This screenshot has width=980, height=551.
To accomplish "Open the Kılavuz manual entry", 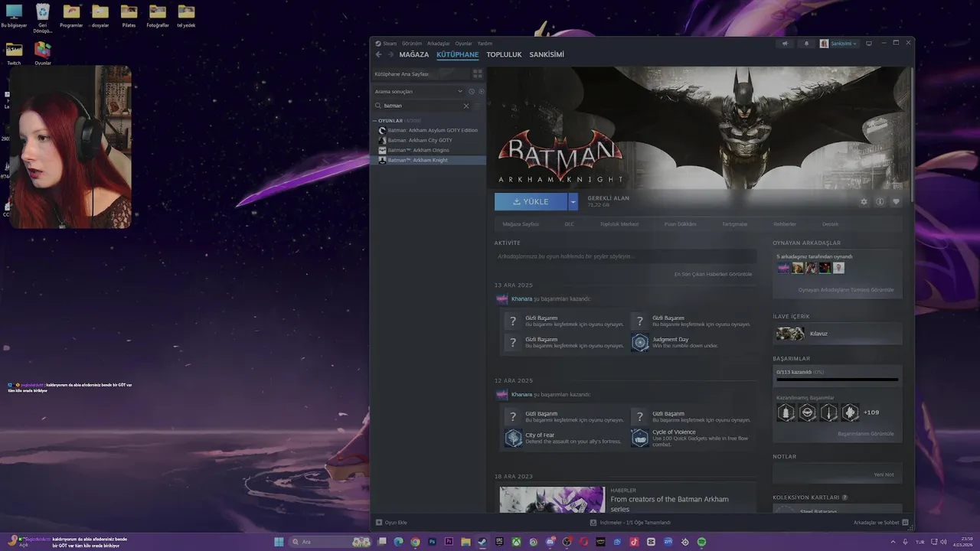I will click(x=838, y=334).
